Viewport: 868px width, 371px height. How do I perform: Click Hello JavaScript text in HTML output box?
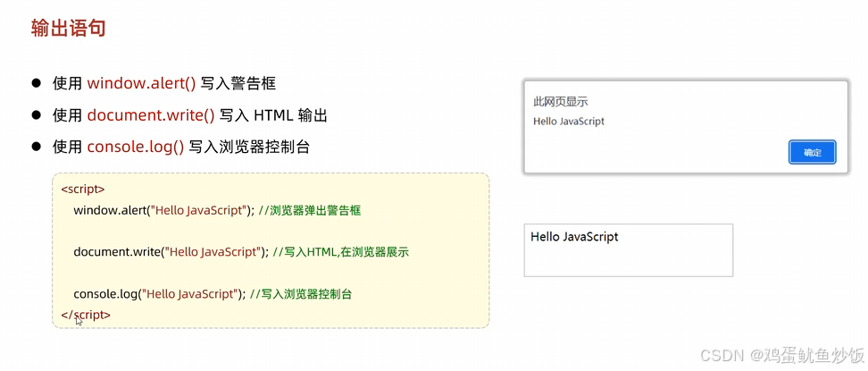click(x=574, y=237)
